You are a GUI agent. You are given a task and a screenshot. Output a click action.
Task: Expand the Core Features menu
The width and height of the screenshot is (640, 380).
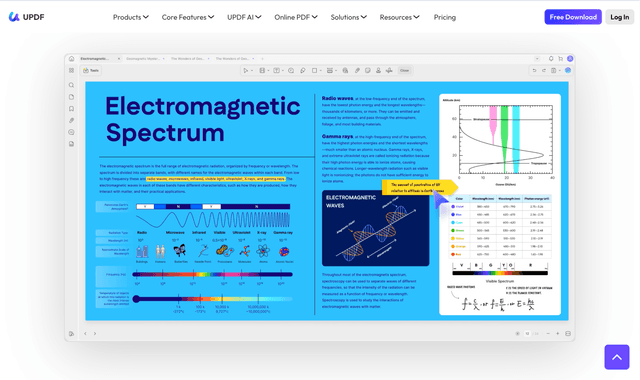pyautogui.click(x=188, y=17)
